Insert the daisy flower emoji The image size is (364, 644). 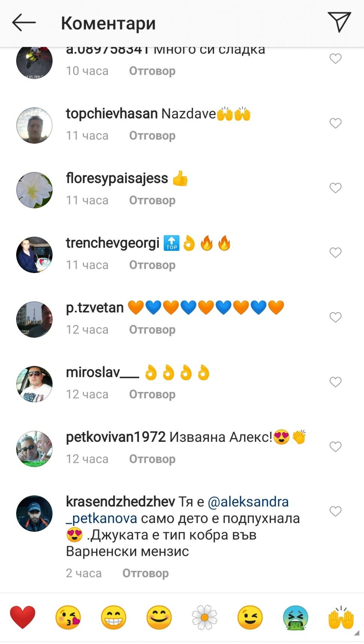pos(204,617)
